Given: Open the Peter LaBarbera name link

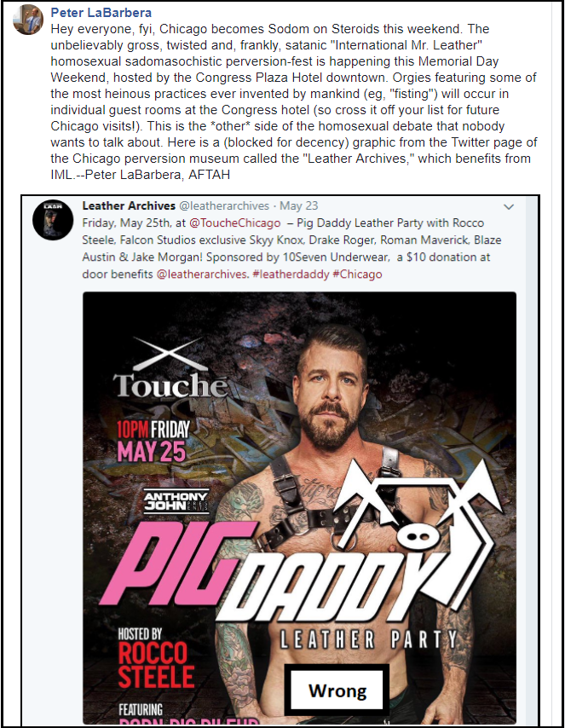Looking at the screenshot, I should pyautogui.click(x=101, y=13).
